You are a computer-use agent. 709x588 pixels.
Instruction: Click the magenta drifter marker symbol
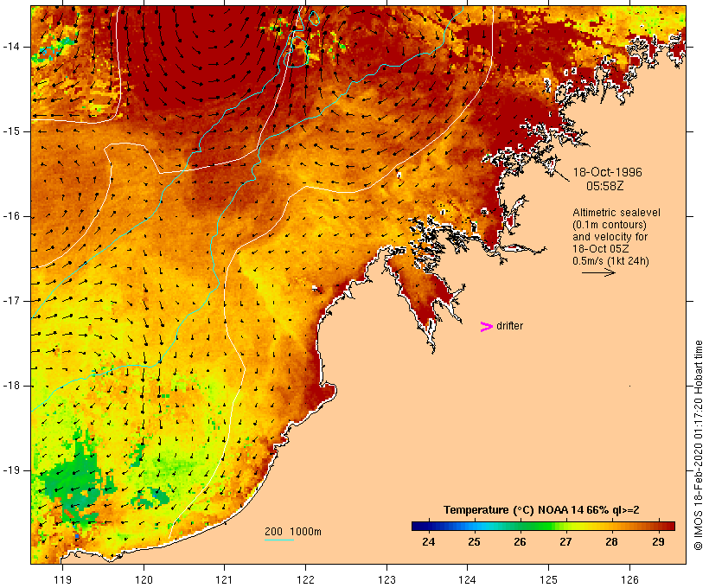point(486,327)
